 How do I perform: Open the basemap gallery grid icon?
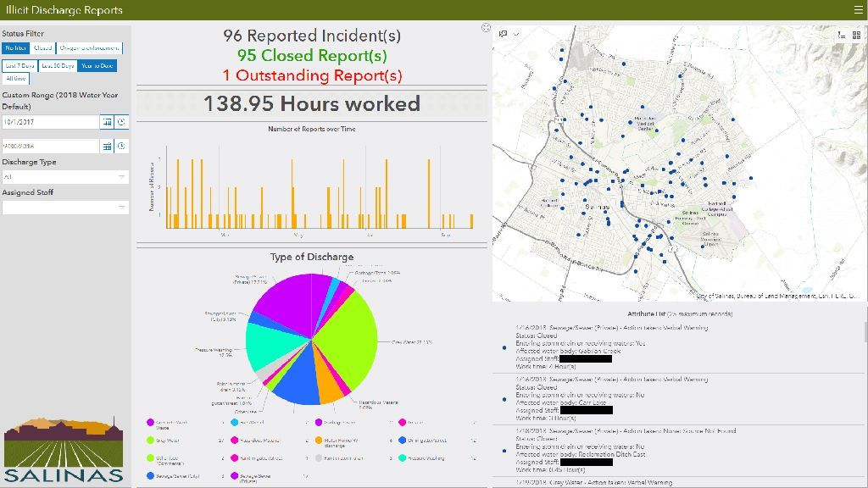pos(856,35)
